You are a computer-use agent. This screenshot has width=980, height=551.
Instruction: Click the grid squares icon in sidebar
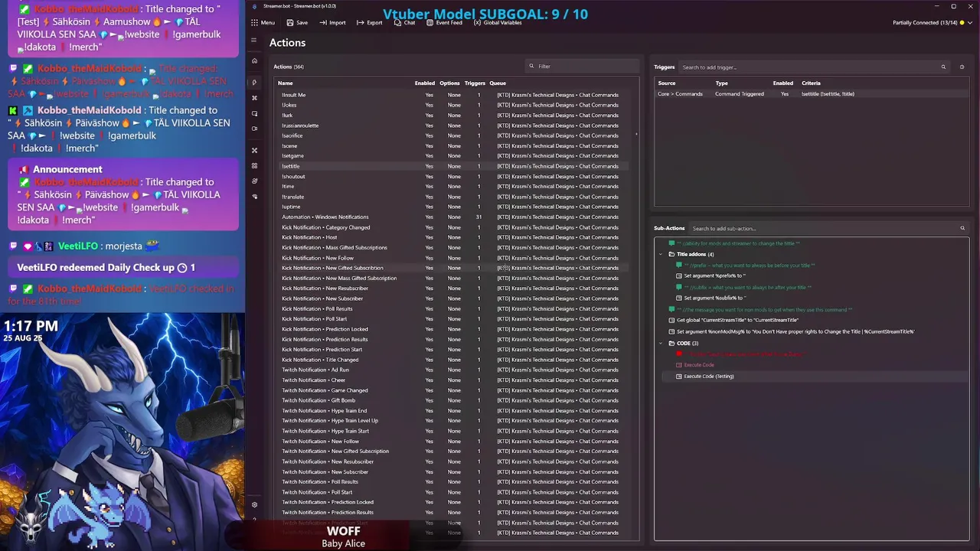(x=255, y=165)
